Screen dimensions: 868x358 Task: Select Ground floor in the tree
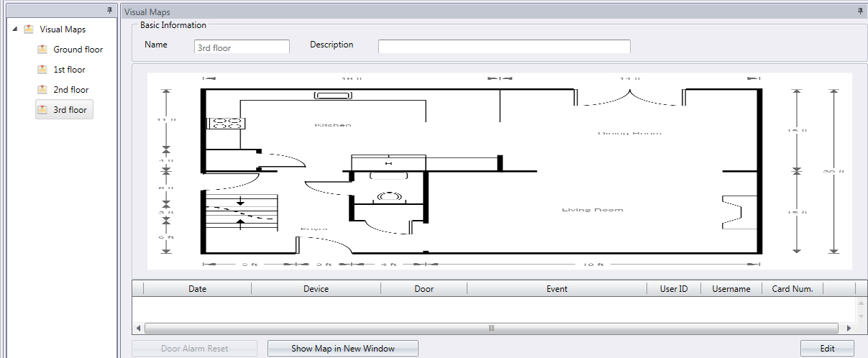pyautogui.click(x=78, y=50)
